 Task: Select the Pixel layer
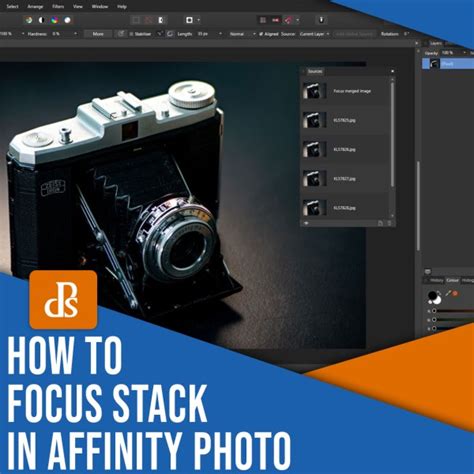point(448,64)
